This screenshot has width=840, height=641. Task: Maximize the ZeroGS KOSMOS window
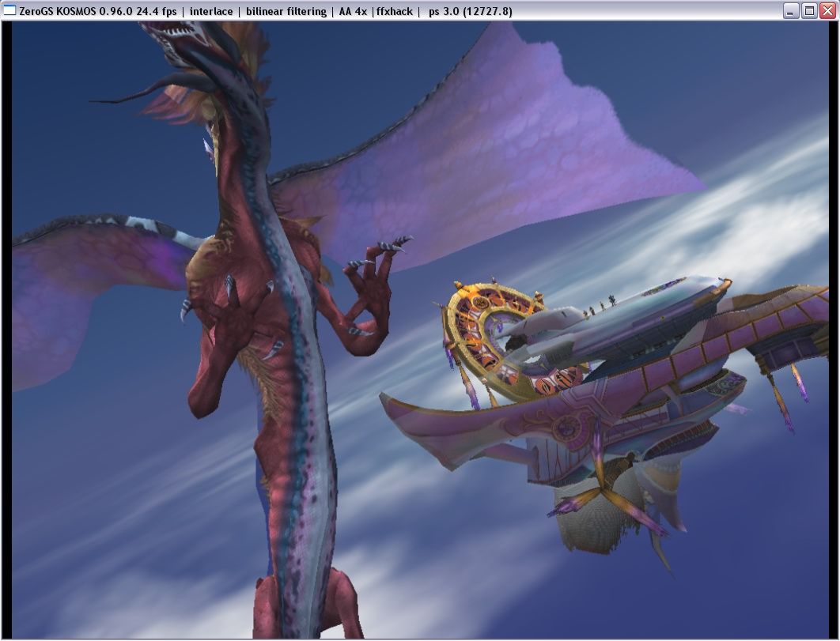(809, 11)
